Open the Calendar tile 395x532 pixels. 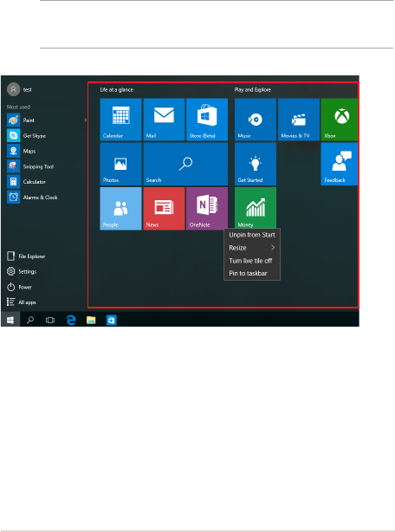[x=120, y=120]
